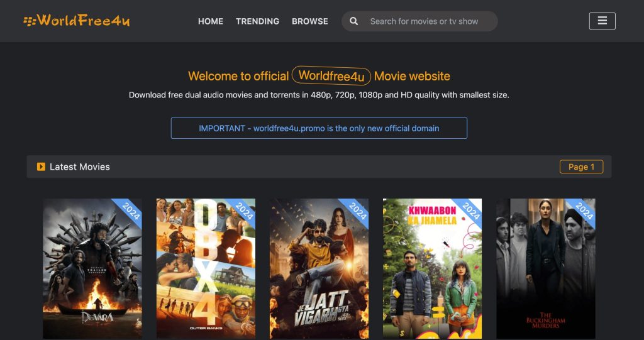Click the Worldfree4u outlined badge
The image size is (644, 340).
pyautogui.click(x=331, y=76)
